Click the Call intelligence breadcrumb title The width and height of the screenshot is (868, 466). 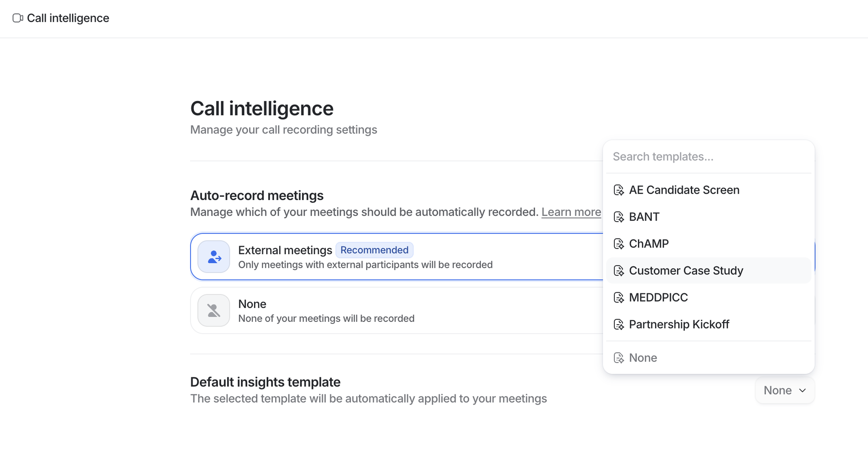(68, 18)
